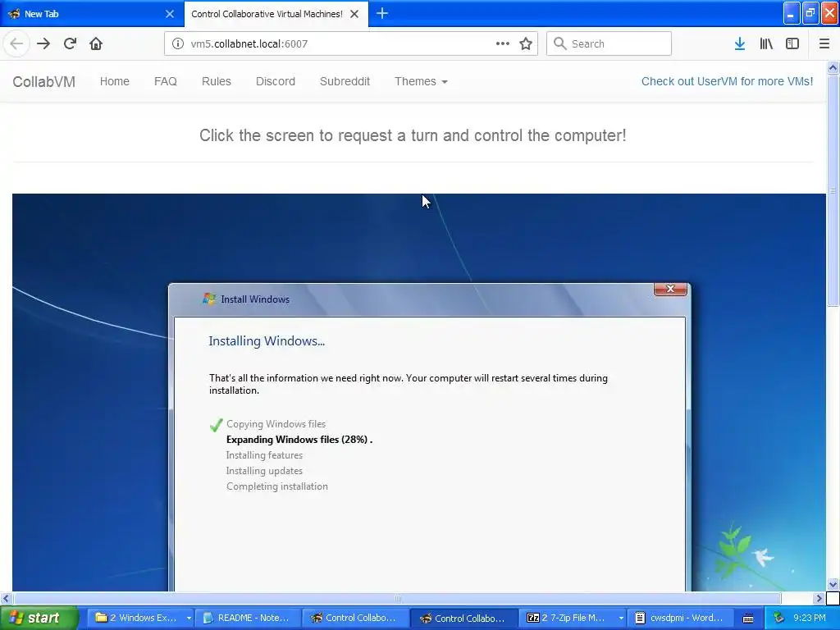The image size is (840, 630).
Task: Toggle the sidebar view icon
Action: coord(792,43)
